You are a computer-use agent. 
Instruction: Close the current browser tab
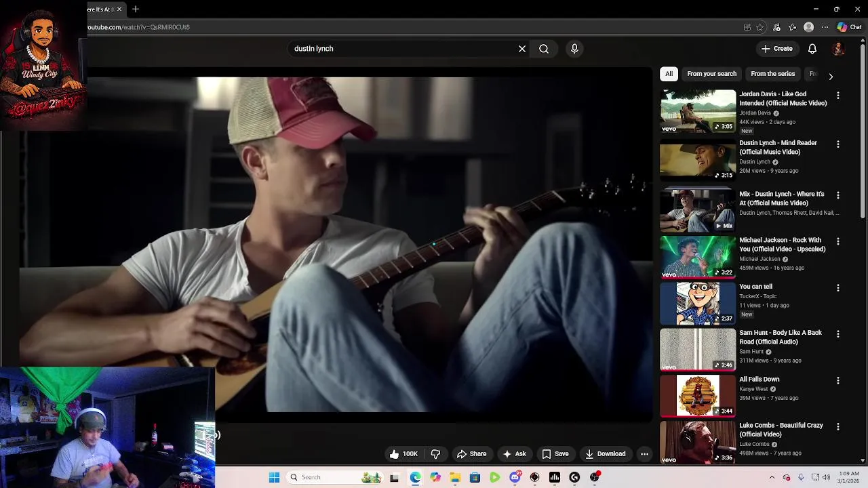tap(119, 9)
